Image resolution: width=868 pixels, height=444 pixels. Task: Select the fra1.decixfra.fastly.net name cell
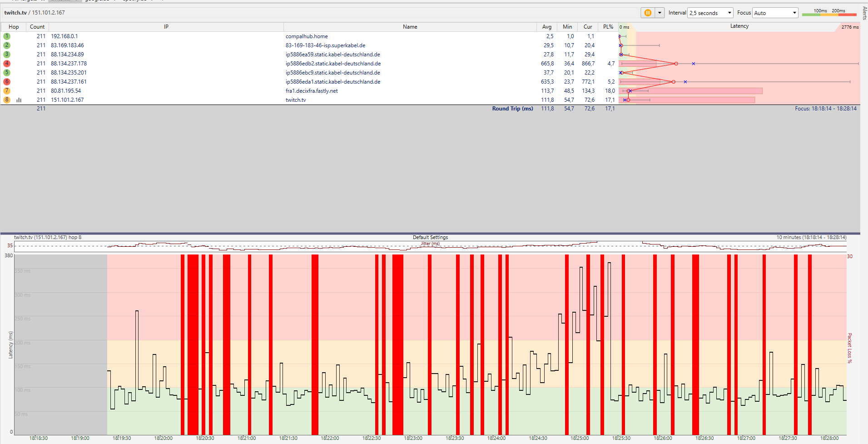[x=312, y=91]
